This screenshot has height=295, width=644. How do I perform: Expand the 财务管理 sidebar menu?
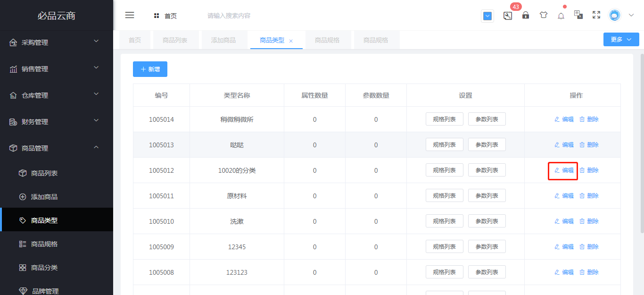57,121
